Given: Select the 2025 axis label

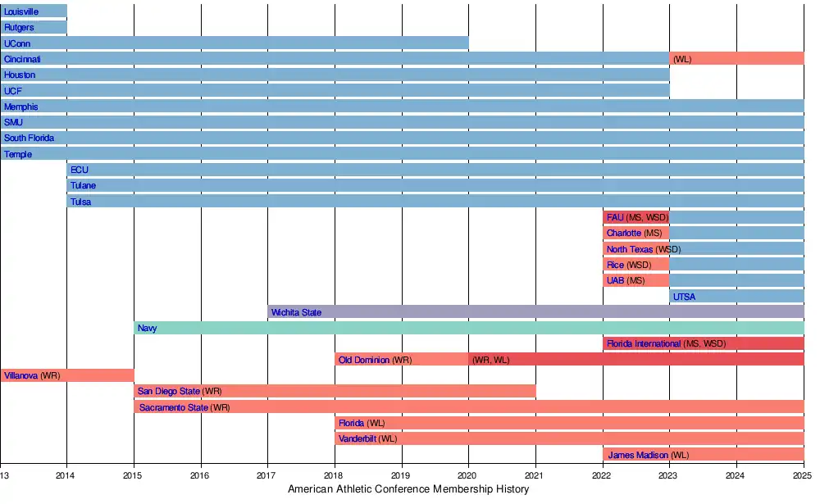Looking at the screenshot, I should [802, 476].
